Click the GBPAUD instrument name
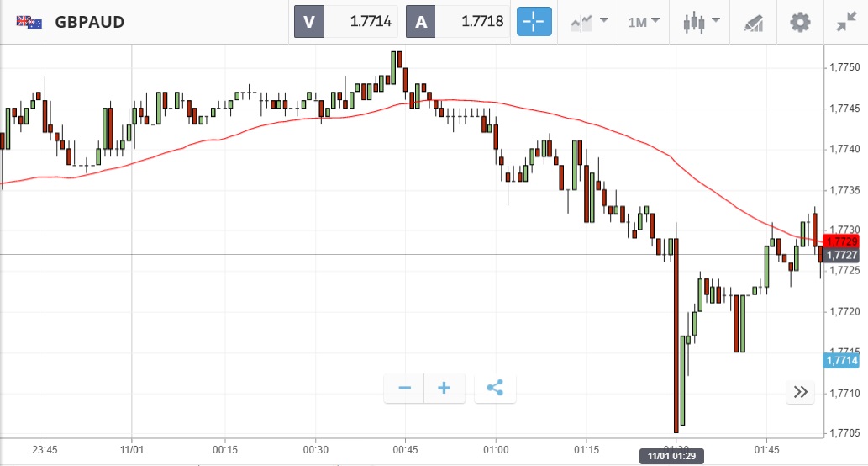Screen dimensions: 868x466 point(90,22)
